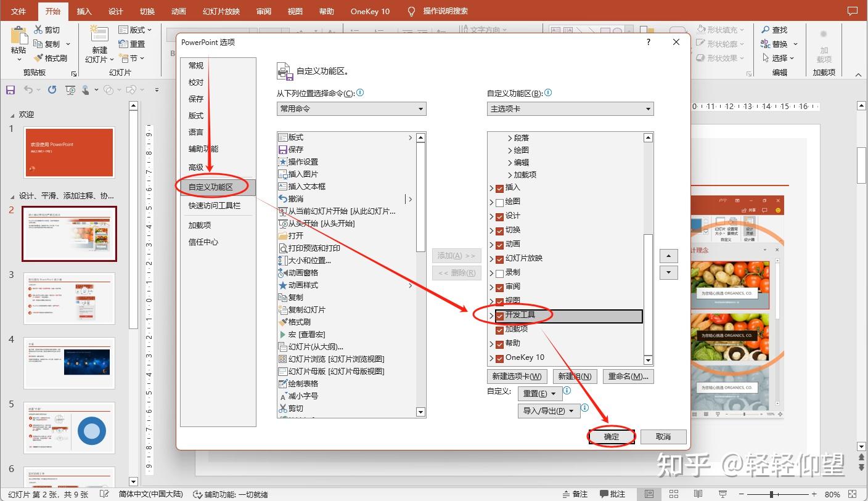868x501 pixels.
Task: Switch to the 插入 ribbon tab
Action: click(x=84, y=11)
